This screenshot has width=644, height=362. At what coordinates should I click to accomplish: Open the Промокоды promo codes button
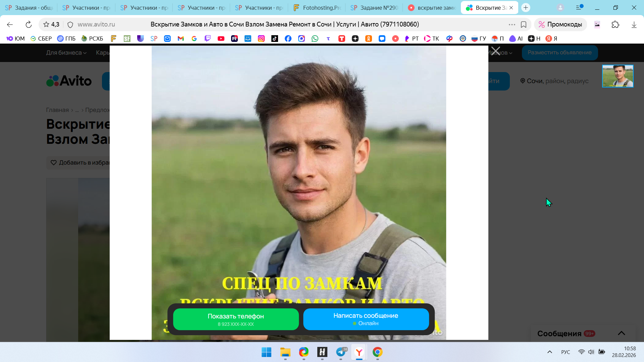[560, 24]
